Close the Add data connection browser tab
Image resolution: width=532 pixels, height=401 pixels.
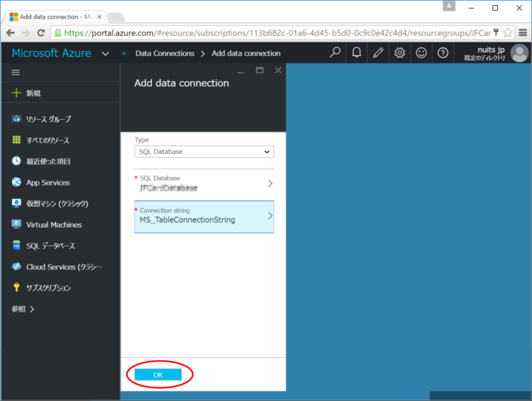pos(99,17)
